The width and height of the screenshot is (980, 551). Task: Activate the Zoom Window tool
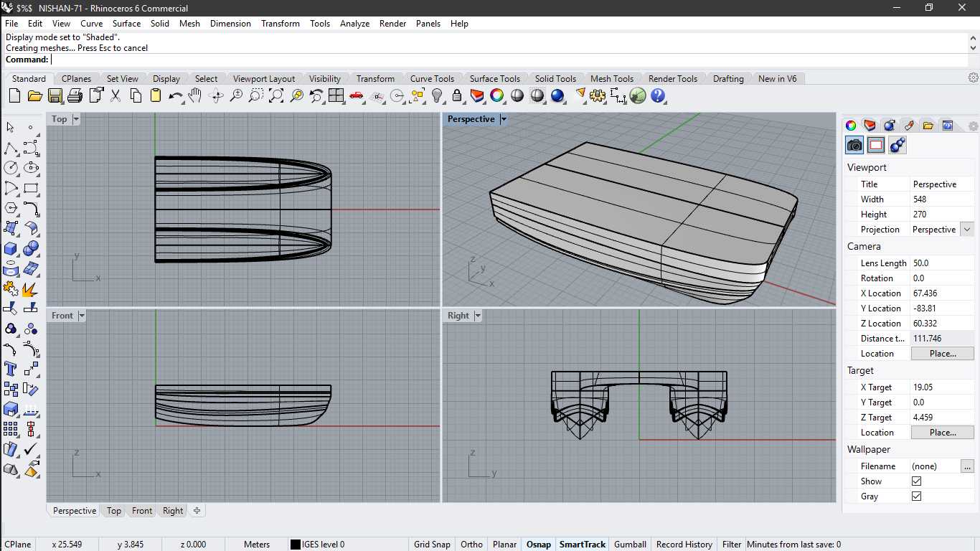255,95
